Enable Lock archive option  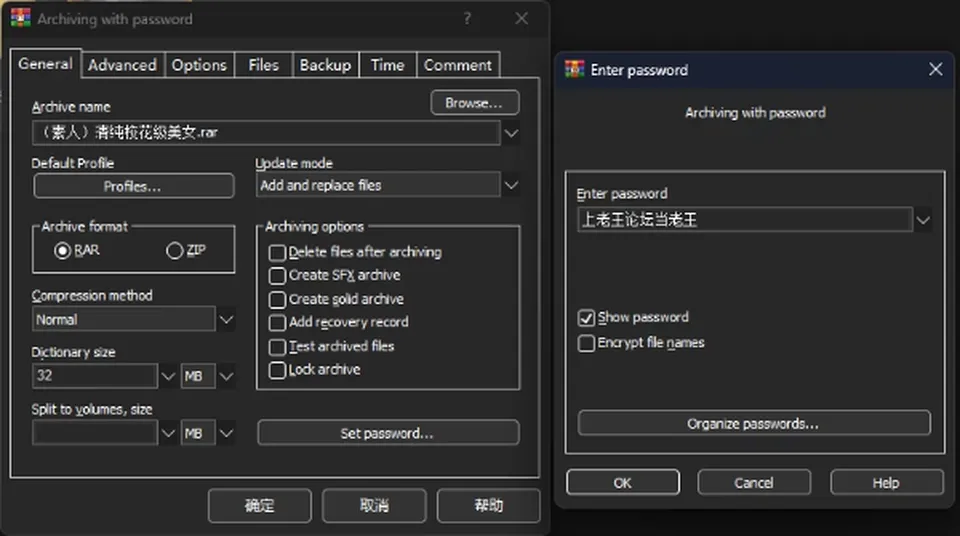point(277,370)
